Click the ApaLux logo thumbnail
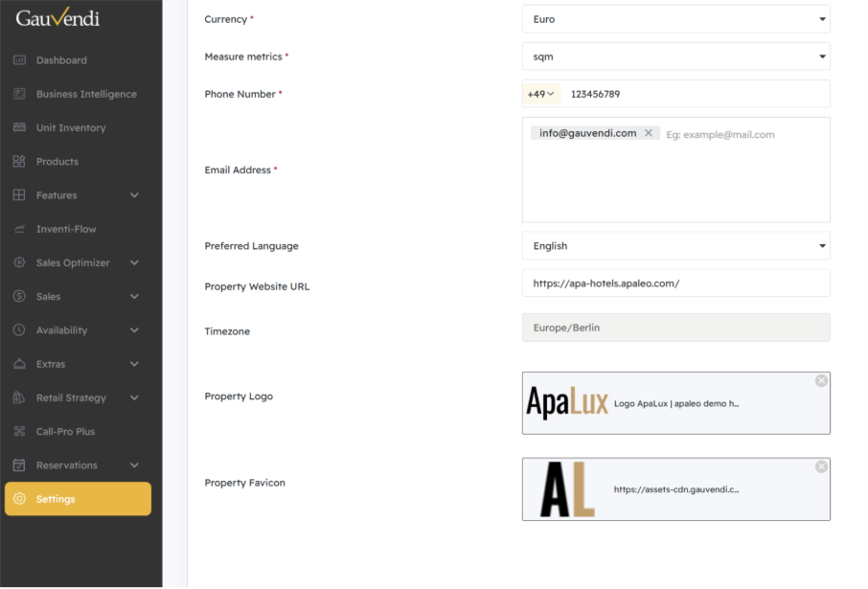The width and height of the screenshot is (868, 589). [x=567, y=402]
